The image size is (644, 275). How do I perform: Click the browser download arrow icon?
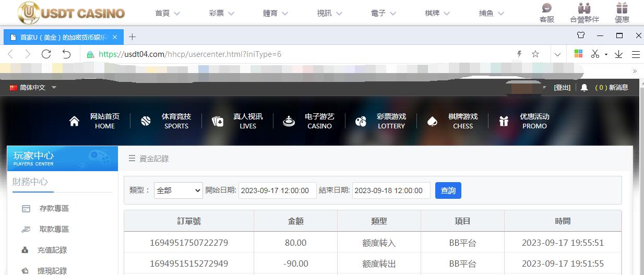click(619, 54)
